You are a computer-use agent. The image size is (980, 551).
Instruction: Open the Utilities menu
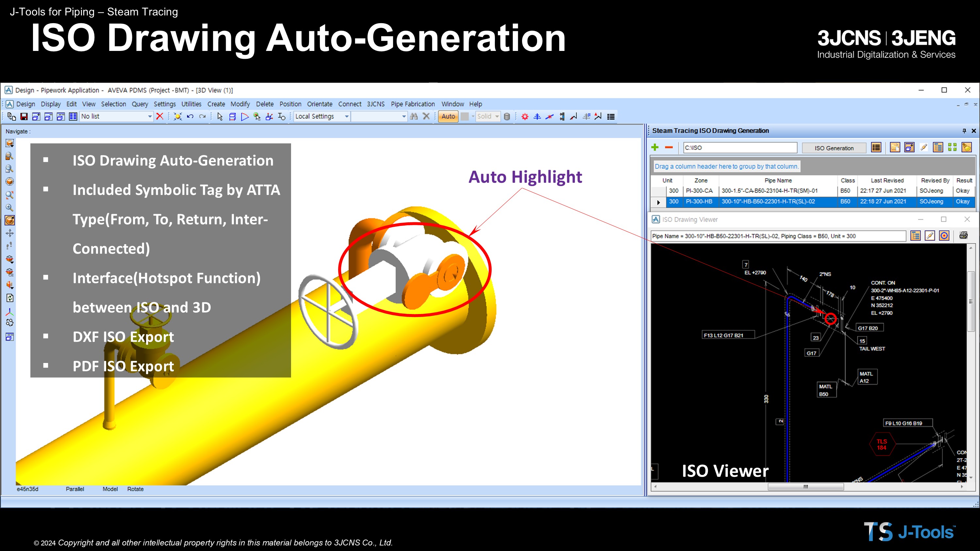click(x=191, y=104)
